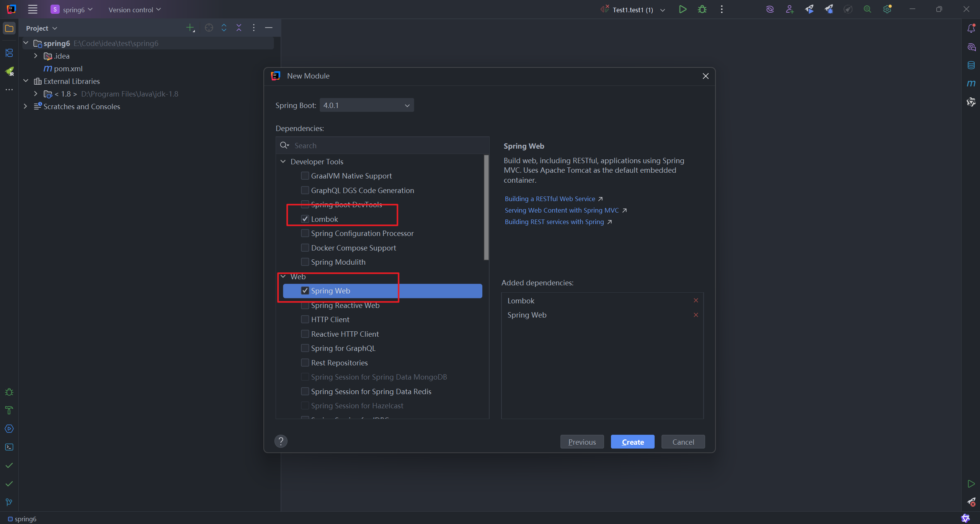
Task: Click the Select Opened File crosshair icon
Action: coord(209,28)
